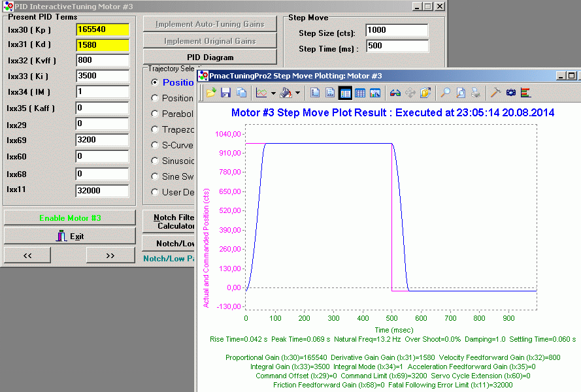Image resolution: width=581 pixels, height=392 pixels.
Task: Expand the paint bucket color dropdown arrow
Action: [x=297, y=93]
